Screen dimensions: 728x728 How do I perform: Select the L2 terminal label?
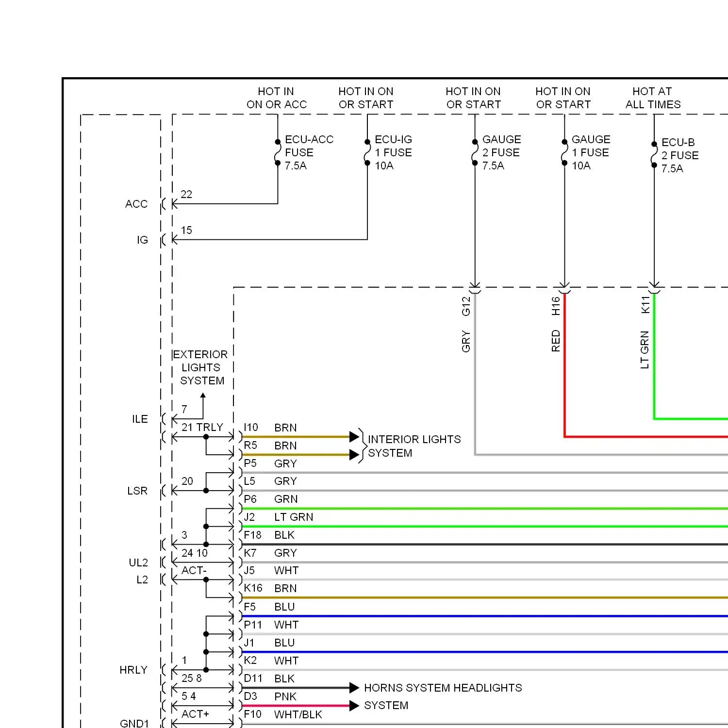tap(142, 579)
